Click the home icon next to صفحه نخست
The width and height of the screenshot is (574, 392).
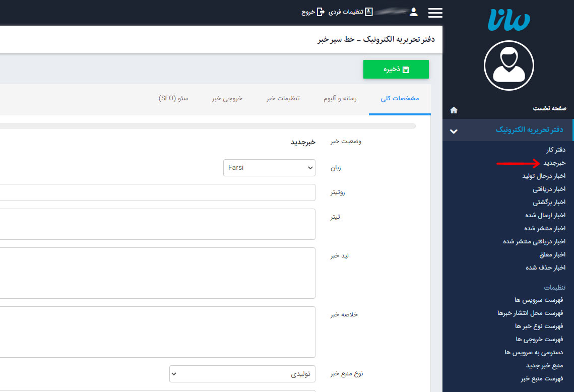pos(454,110)
